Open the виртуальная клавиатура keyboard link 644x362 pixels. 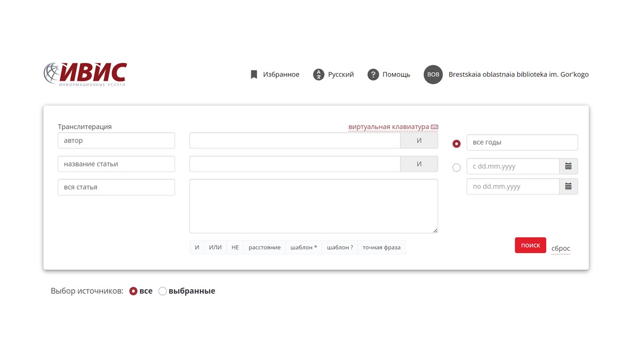(393, 127)
